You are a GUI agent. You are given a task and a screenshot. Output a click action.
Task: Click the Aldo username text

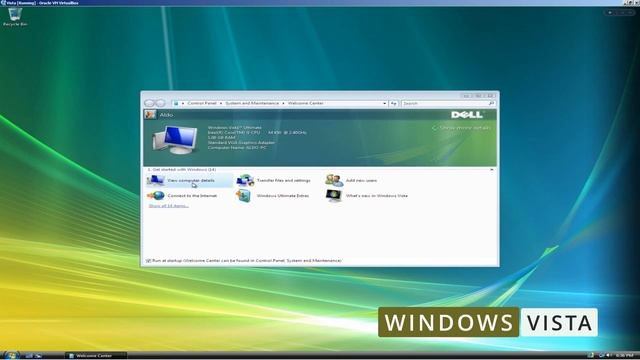pyautogui.click(x=166, y=115)
